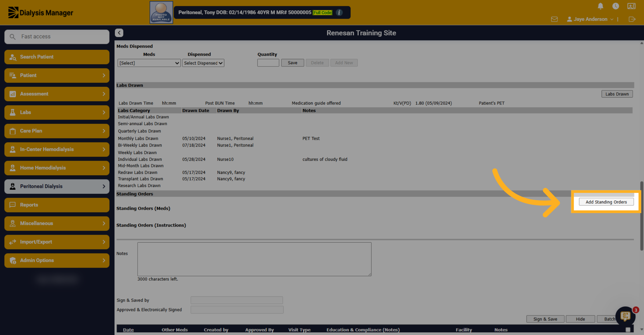Open the notifications bell icon
The width and height of the screenshot is (644, 335).
601,6
